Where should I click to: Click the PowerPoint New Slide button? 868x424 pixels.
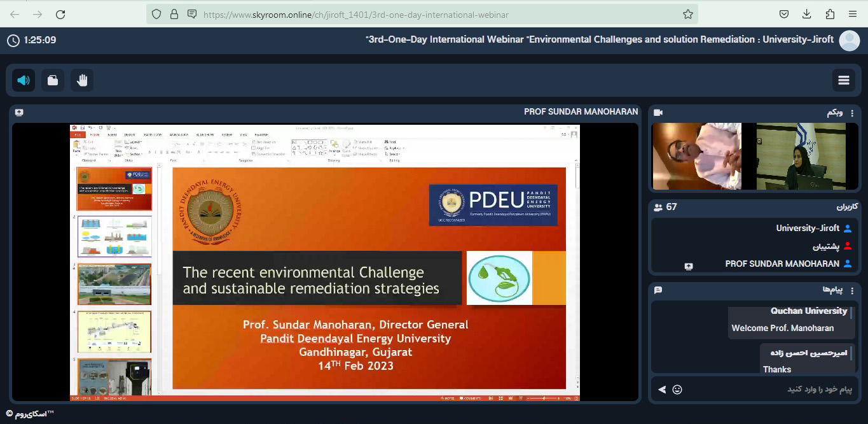click(118, 149)
